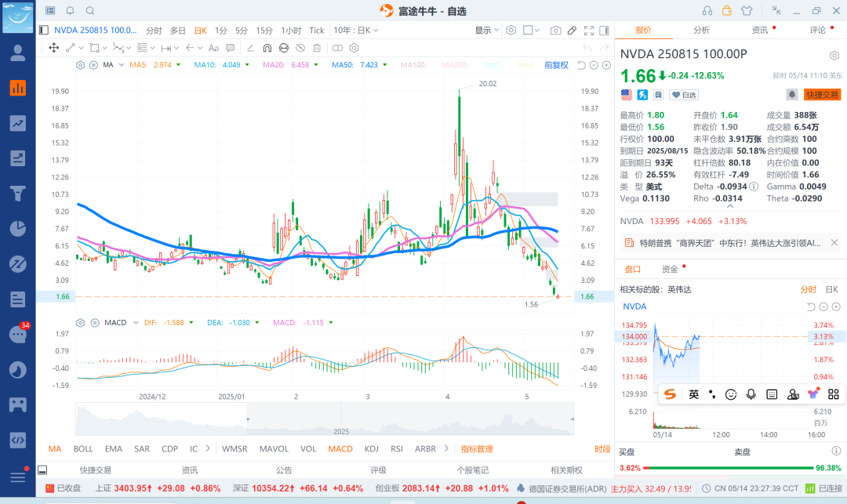The width and height of the screenshot is (847, 504).
Task: Toggle MA5 line via its arrow
Action: point(178,65)
